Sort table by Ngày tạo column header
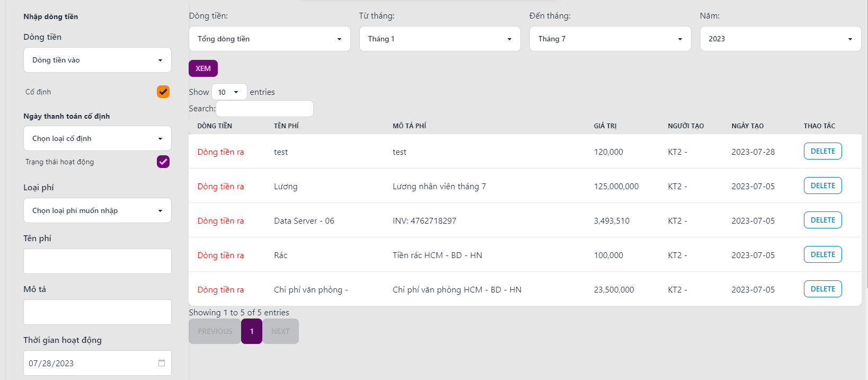The height and width of the screenshot is (380, 868). click(x=747, y=126)
